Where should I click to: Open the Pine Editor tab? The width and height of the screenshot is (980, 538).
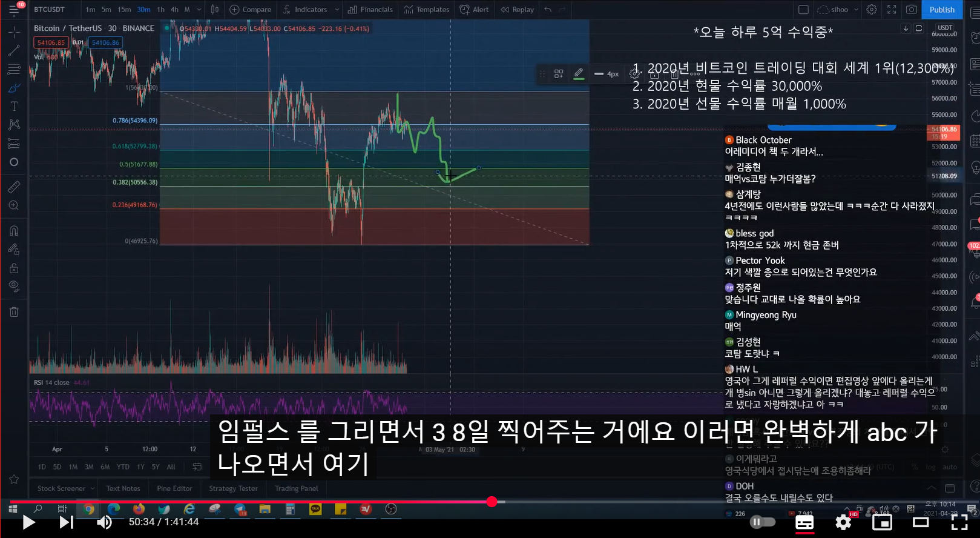[x=174, y=488]
